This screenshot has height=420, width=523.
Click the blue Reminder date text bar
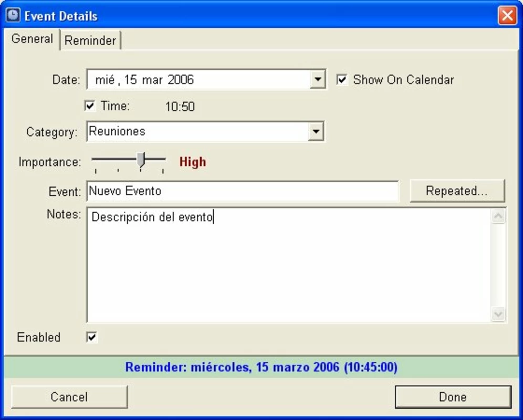click(261, 367)
